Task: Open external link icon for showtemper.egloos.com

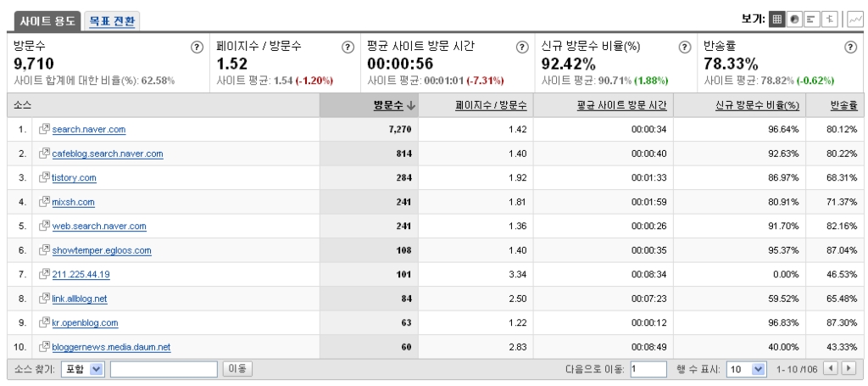Action: click(x=44, y=249)
